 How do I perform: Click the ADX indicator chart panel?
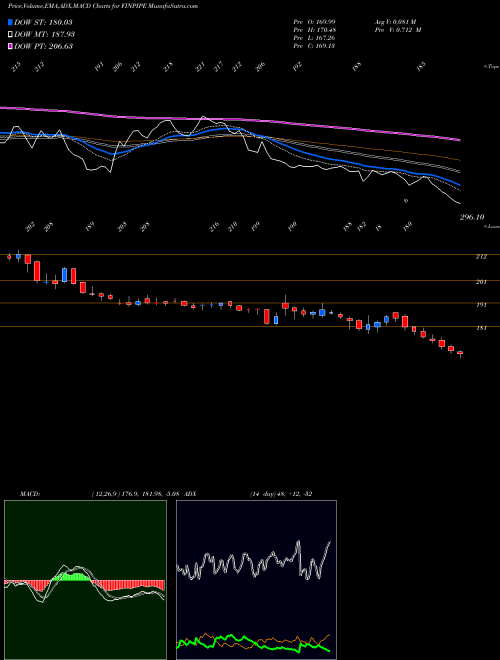coord(256,580)
